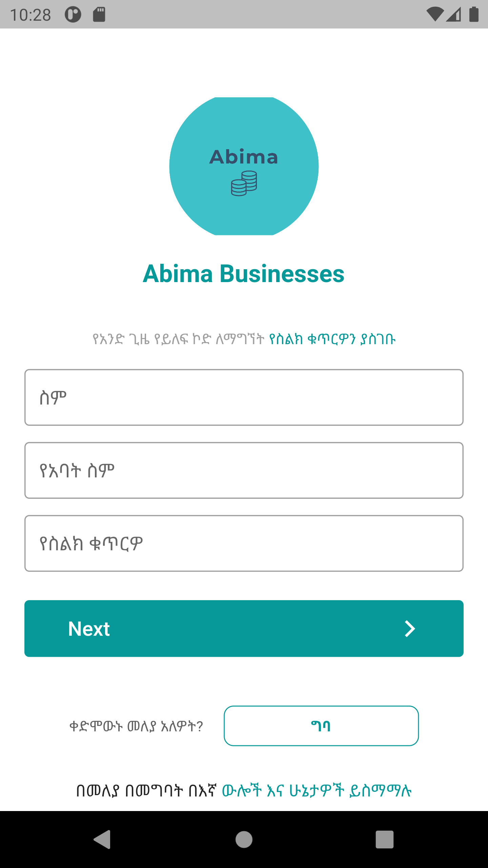Open the ውሎች እና ሁኔታዎች terms link
Viewport: 488px width, 868px height.
pyautogui.click(x=317, y=791)
